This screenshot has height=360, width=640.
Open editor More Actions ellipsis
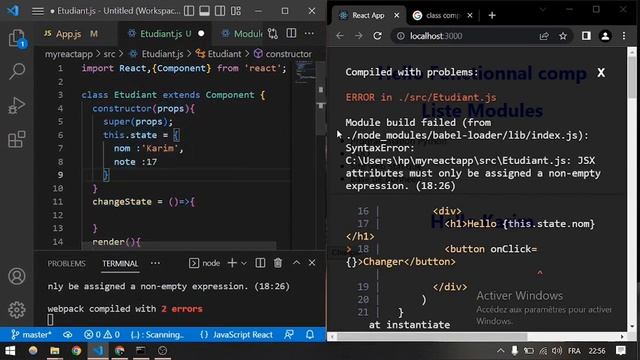coord(309,33)
